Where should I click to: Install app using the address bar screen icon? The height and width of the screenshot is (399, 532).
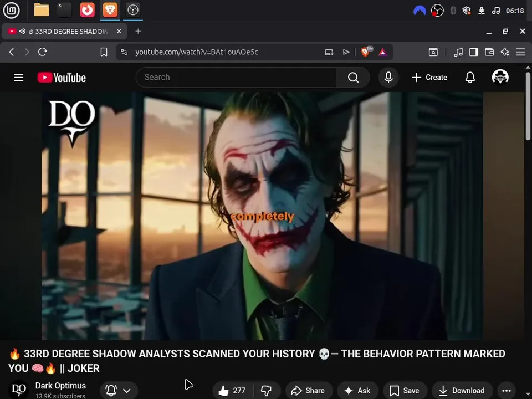(329, 52)
